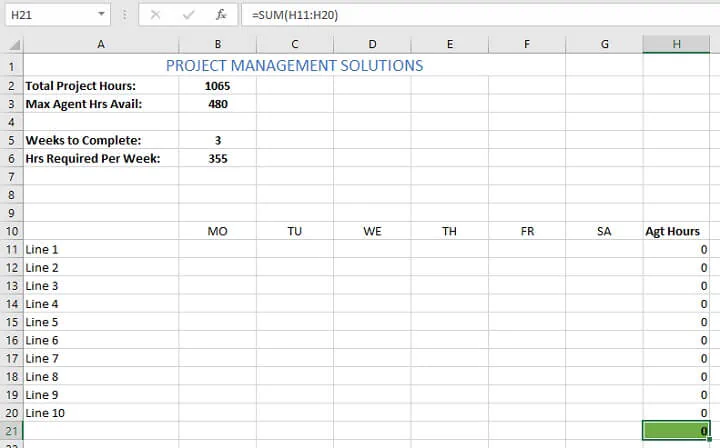Click the 'Agt Hours' header cell
The height and width of the screenshot is (448, 720).
(x=676, y=231)
